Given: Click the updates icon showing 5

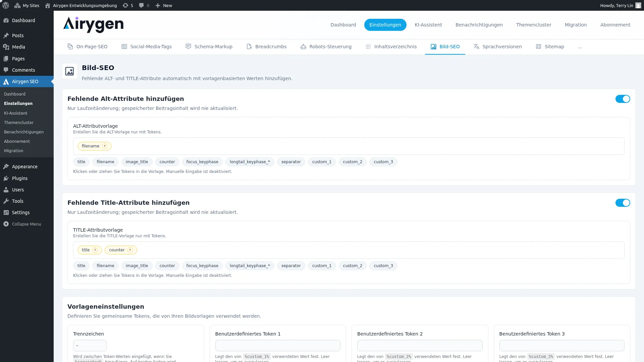Looking at the screenshot, I should (x=128, y=5).
